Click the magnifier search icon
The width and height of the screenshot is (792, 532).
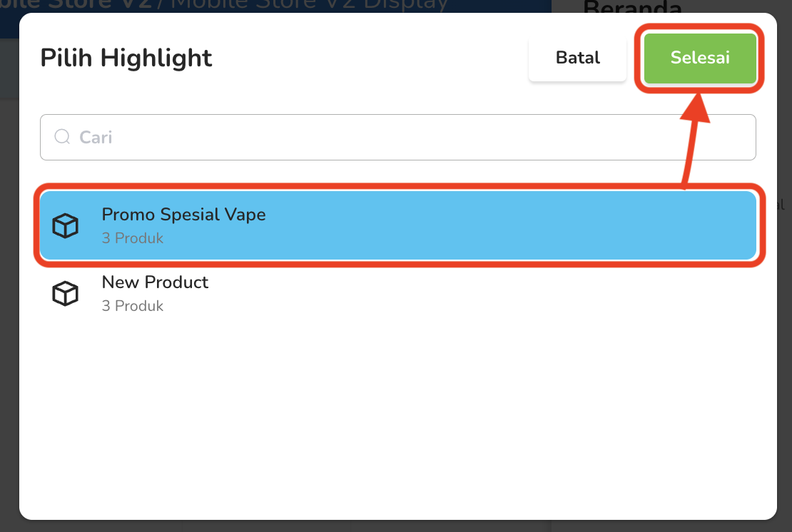coord(62,137)
